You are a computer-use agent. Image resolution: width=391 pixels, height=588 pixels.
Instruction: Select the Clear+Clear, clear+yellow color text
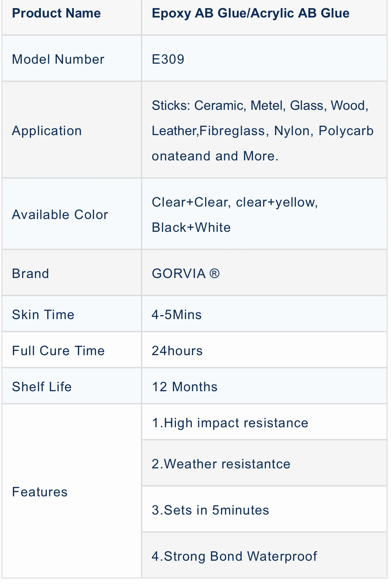coord(235,202)
